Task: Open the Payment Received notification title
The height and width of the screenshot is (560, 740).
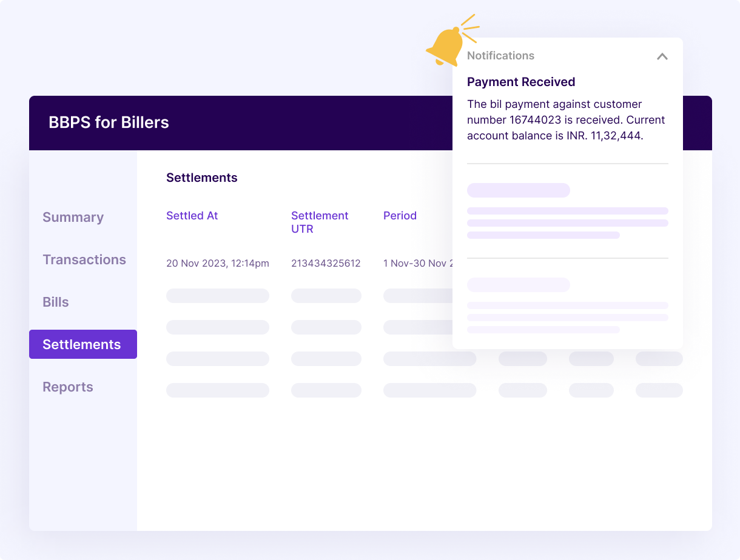Action: point(521,82)
